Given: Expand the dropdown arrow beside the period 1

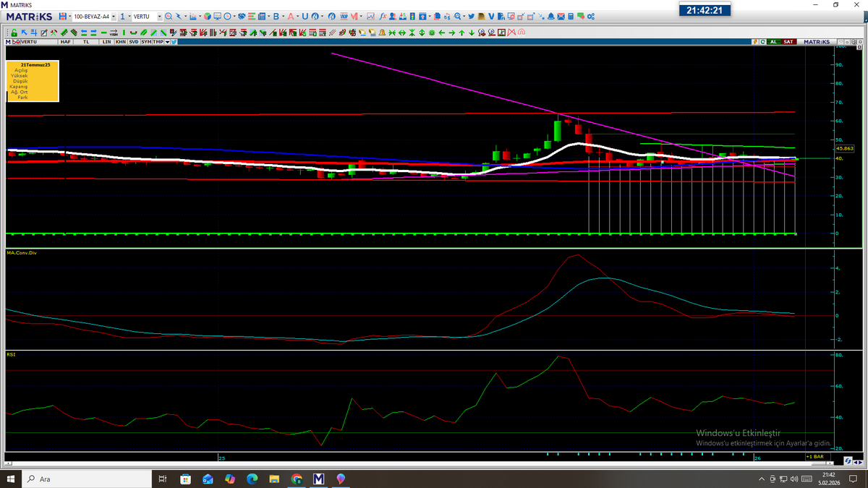Looking at the screenshot, I should click(129, 16).
